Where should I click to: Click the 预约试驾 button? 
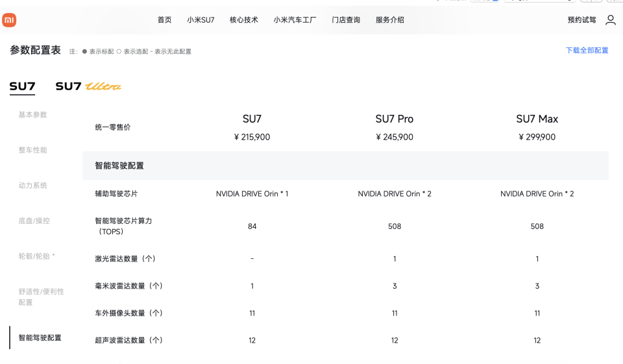(581, 20)
